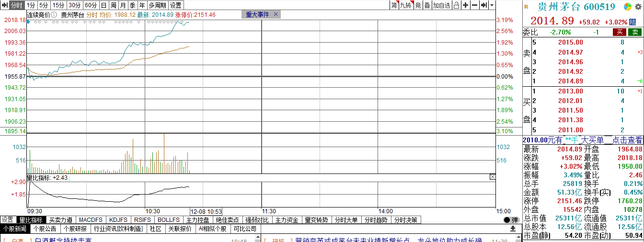Select the KDJFS indicator tab
The width and height of the screenshot is (644, 242).
coord(118,220)
